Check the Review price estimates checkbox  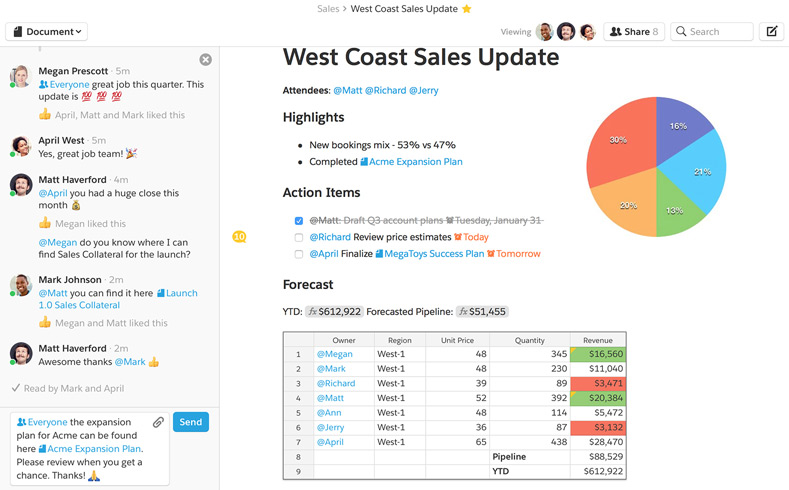click(299, 238)
